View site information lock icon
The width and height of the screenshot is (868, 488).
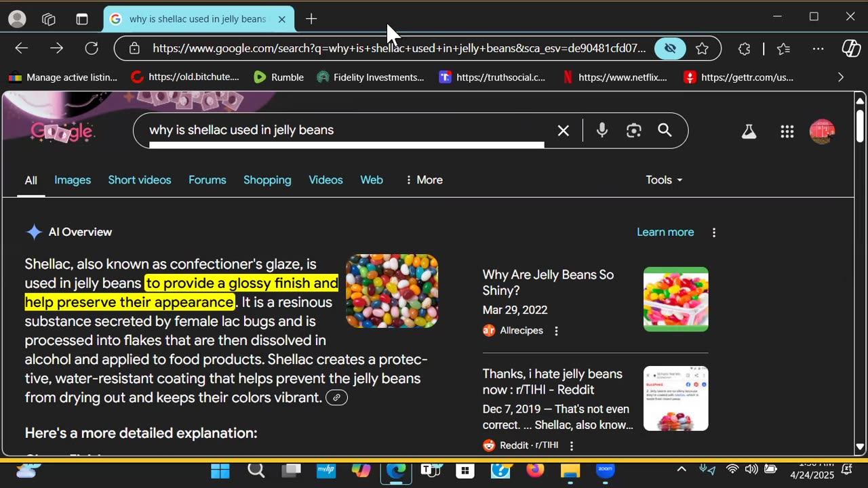[134, 48]
